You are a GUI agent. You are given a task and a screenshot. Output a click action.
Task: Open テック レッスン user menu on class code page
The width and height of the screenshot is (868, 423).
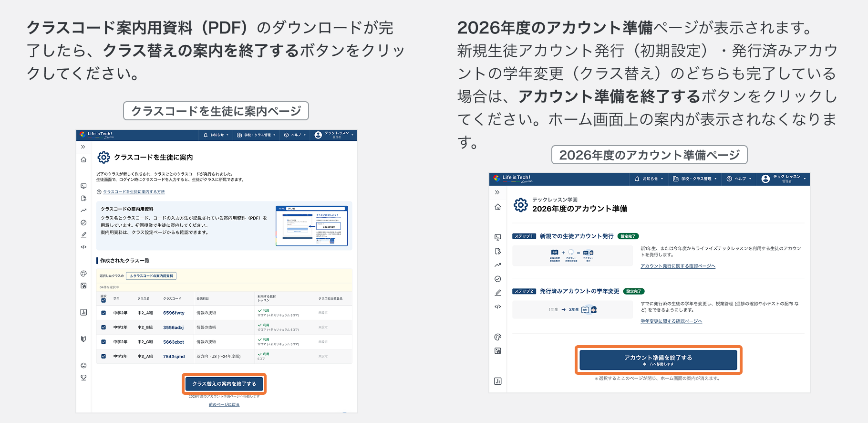pyautogui.click(x=334, y=135)
